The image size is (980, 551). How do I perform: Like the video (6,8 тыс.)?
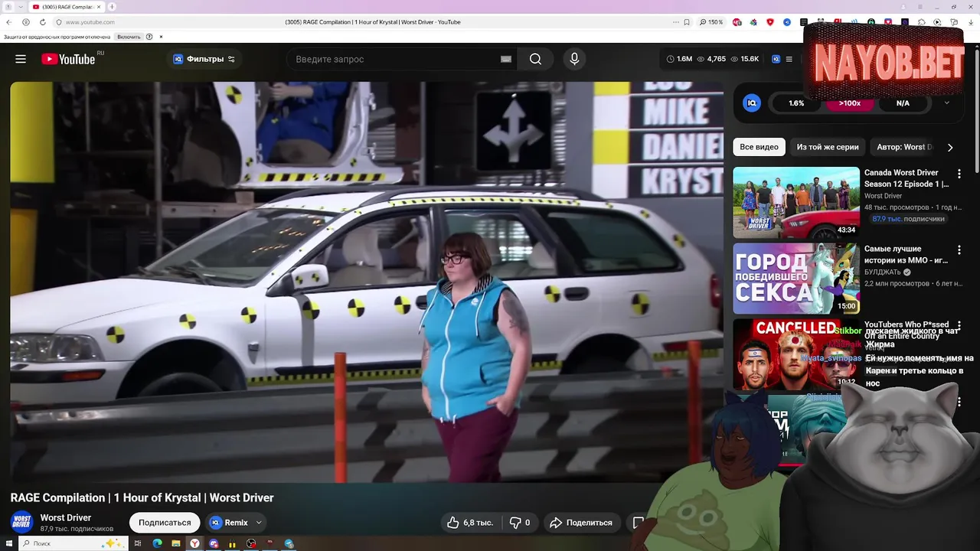pyautogui.click(x=470, y=523)
